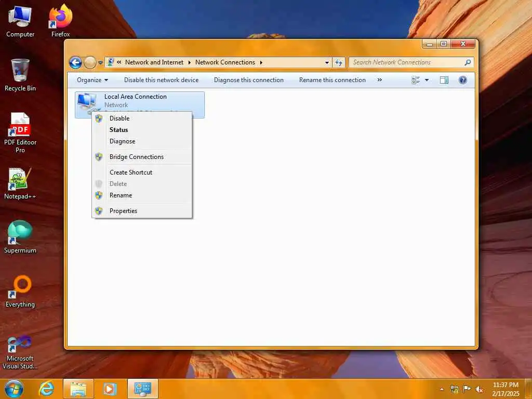Viewport: 532px width, 399px height.
Task: Click the Show desktop strip
Action: [528, 389]
